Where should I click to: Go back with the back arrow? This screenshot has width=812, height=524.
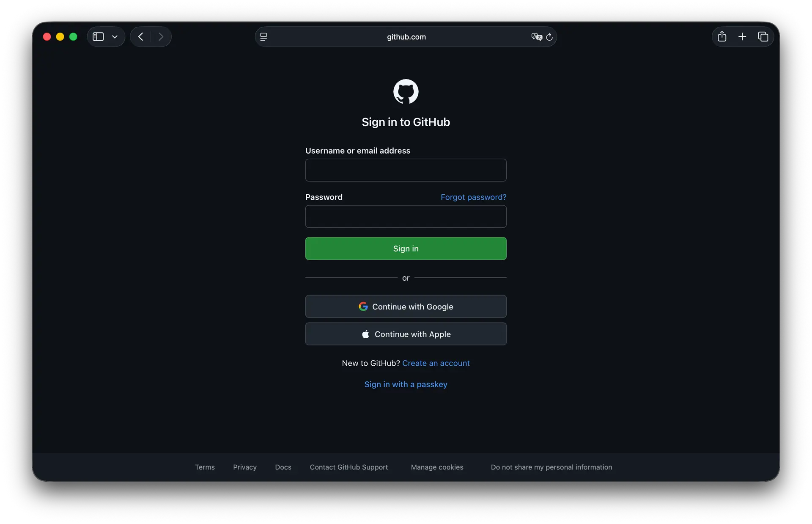141,37
